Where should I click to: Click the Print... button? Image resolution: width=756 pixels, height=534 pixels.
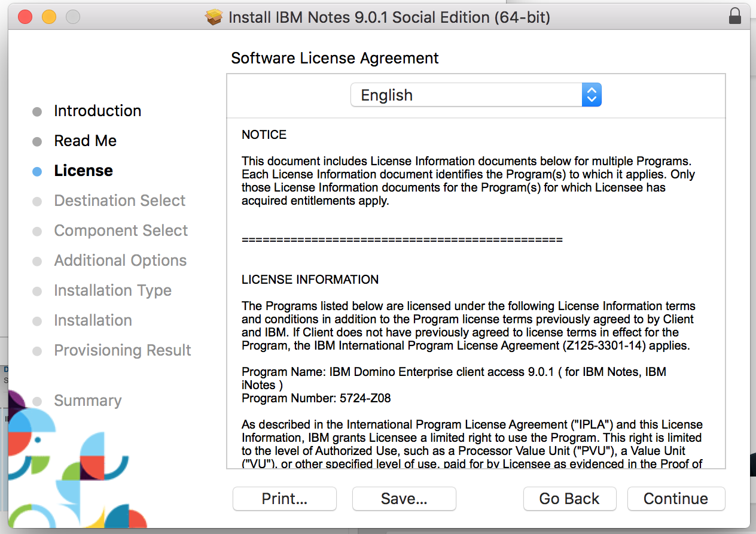[285, 499]
